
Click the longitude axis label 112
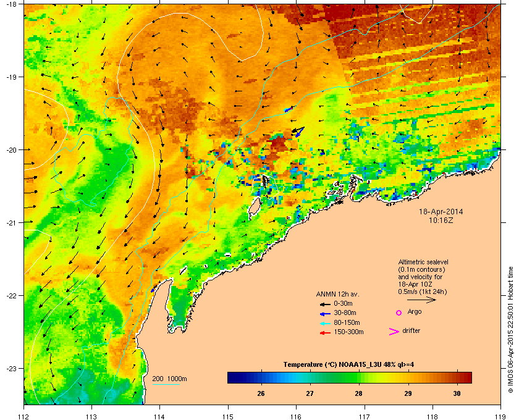(24, 417)
